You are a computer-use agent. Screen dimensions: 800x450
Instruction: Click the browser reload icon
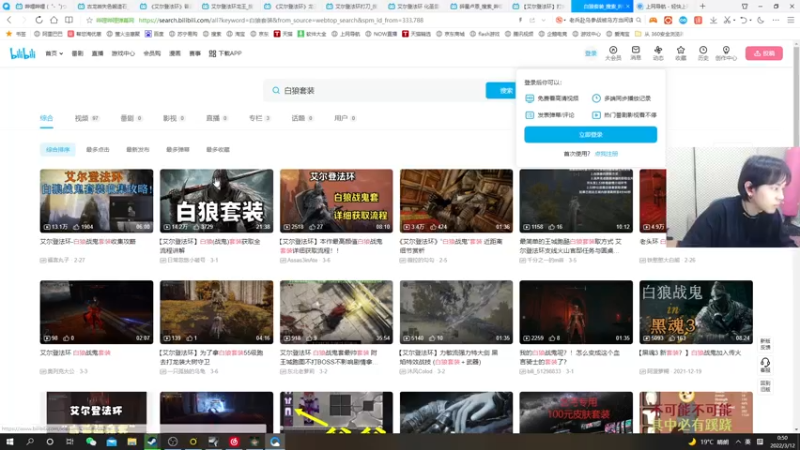click(39, 20)
